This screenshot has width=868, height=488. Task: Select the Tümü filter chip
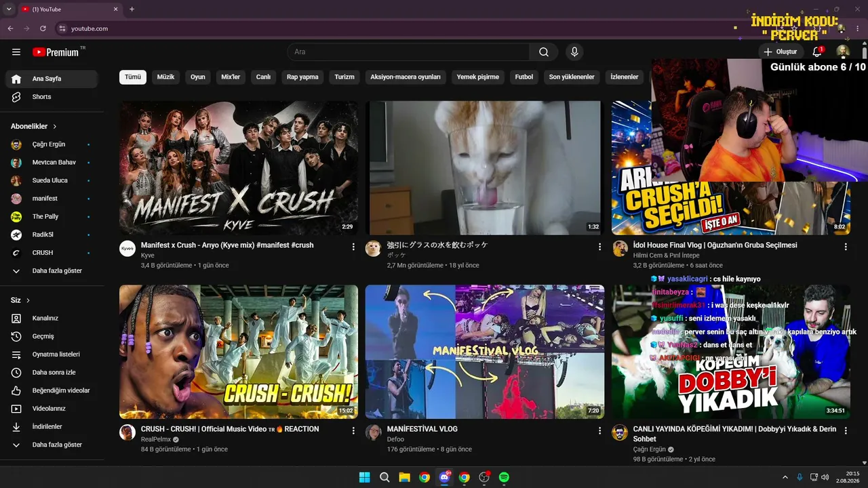pos(133,77)
